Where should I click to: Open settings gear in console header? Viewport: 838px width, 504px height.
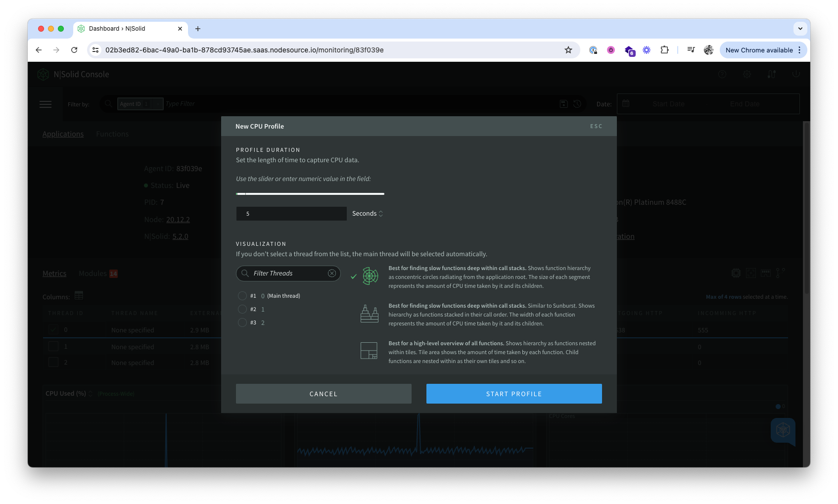click(747, 74)
